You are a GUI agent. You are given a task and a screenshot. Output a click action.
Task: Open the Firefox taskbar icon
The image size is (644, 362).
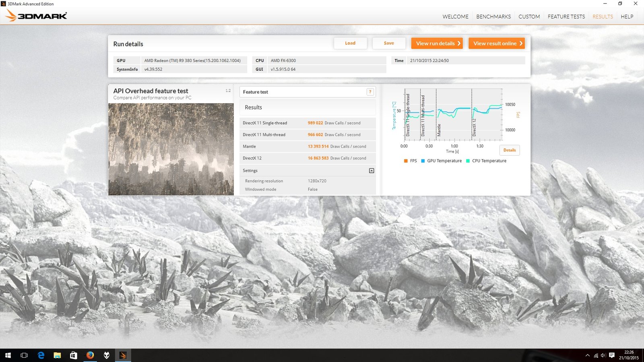(90, 355)
